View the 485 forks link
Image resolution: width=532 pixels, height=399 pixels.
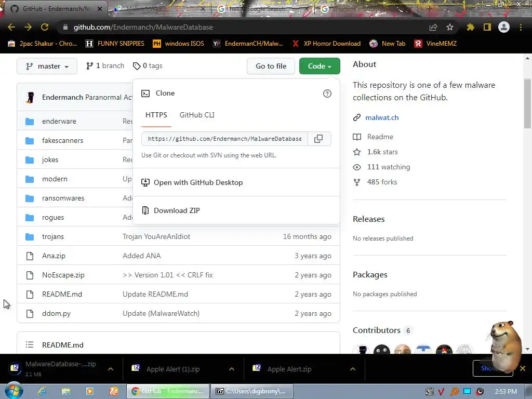382,182
